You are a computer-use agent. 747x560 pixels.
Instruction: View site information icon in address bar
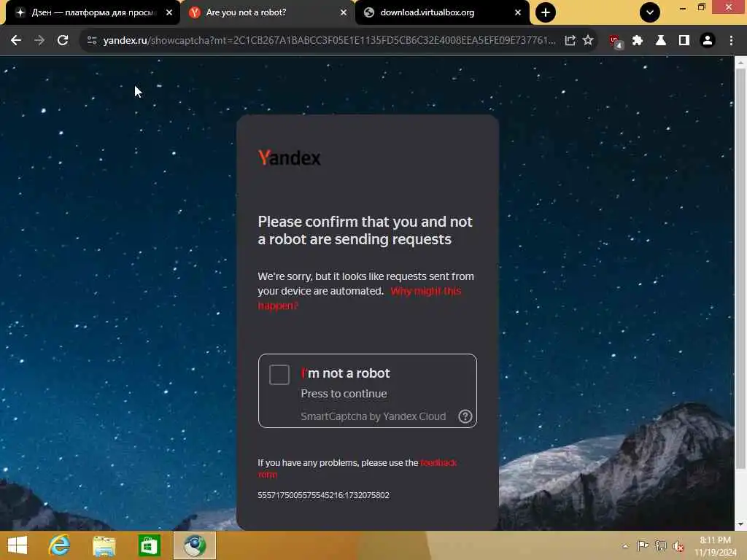(x=92, y=41)
